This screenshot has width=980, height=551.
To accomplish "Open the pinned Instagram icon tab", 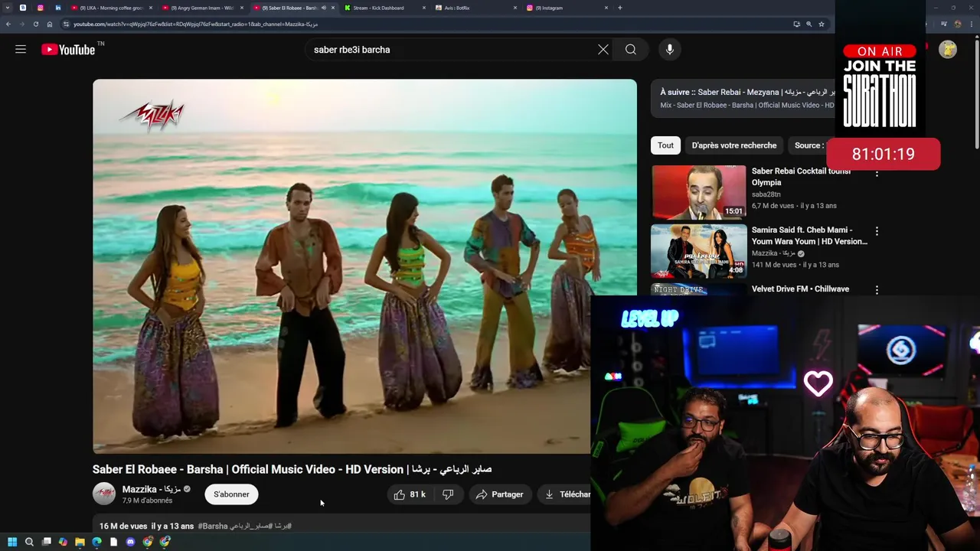I will tap(41, 8).
